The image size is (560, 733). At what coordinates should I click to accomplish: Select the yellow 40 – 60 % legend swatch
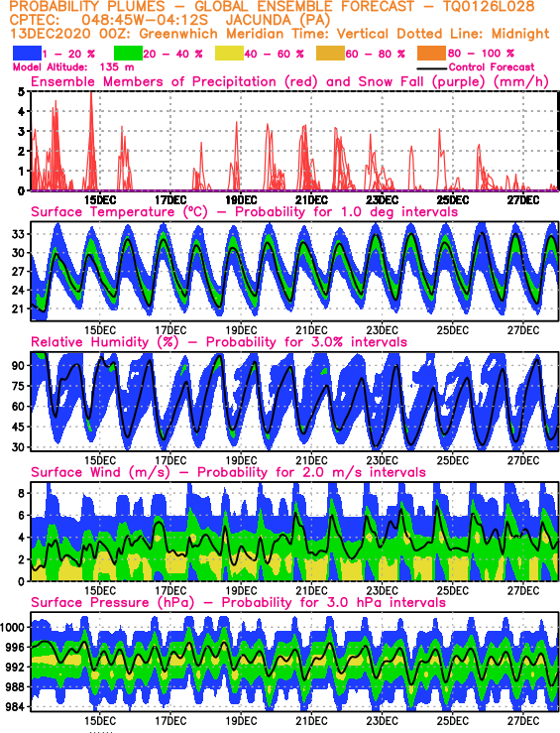(x=229, y=54)
